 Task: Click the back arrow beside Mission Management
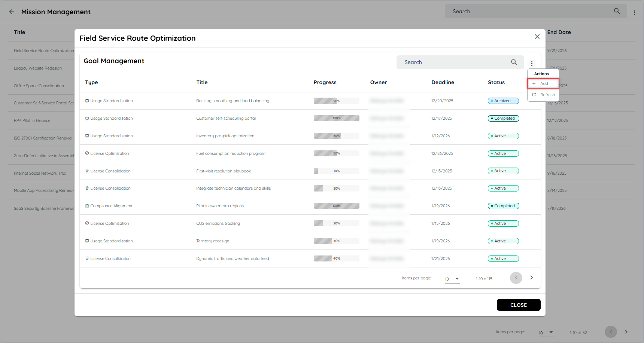[12, 12]
